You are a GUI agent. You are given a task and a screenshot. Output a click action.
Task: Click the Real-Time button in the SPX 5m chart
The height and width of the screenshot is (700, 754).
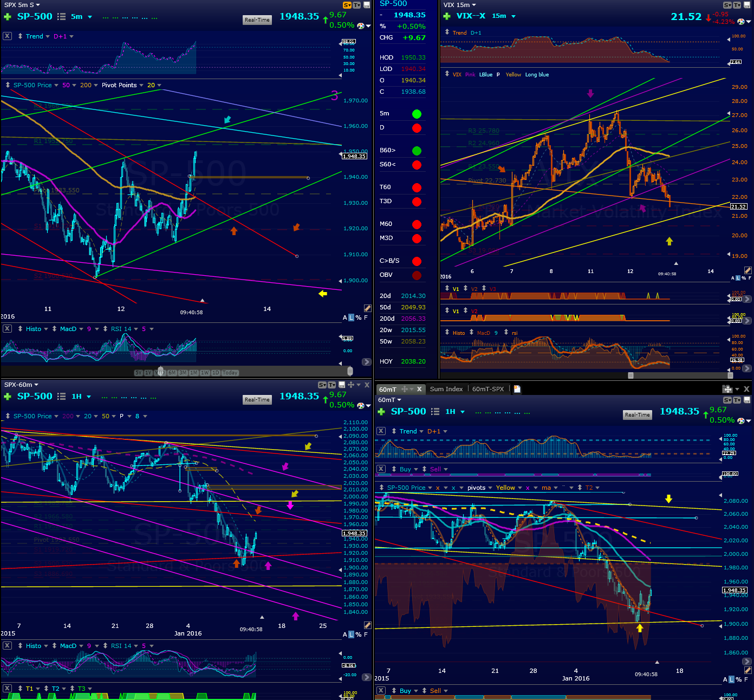[257, 20]
